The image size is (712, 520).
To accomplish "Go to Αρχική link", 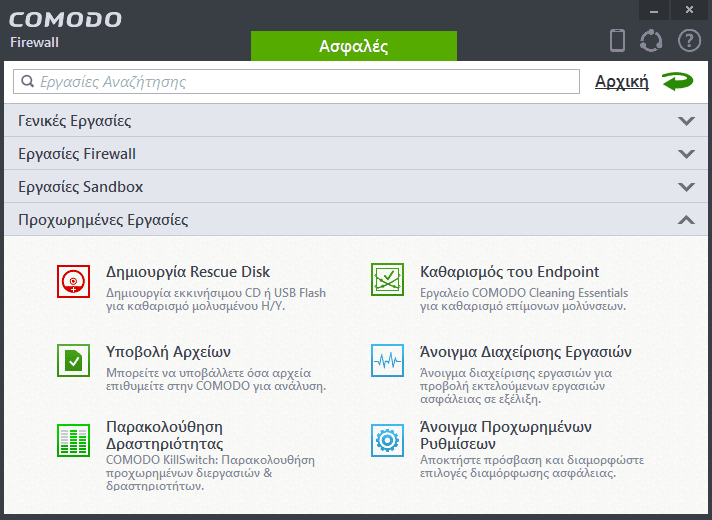I will pyautogui.click(x=622, y=82).
